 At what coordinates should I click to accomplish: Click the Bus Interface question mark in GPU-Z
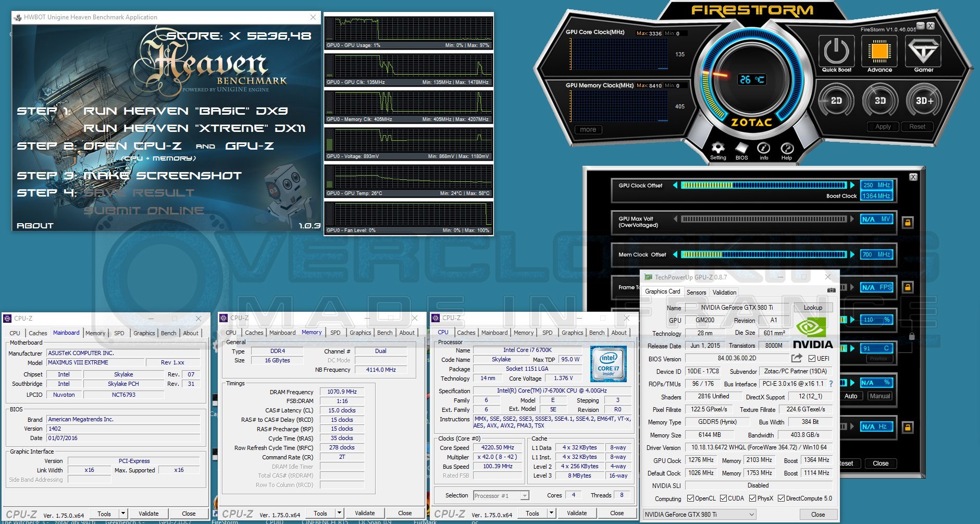click(x=831, y=384)
